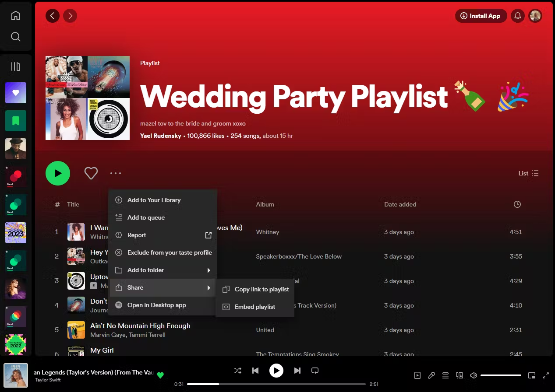Open the notifications bell
The image size is (555, 392).
518,16
